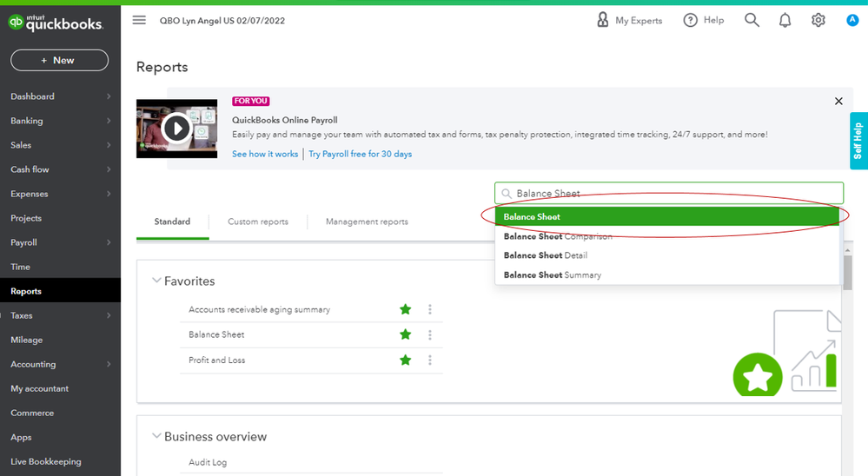This screenshot has width=868, height=476.
Task: Expand the Dashboard sidebar chevron
Action: click(109, 96)
